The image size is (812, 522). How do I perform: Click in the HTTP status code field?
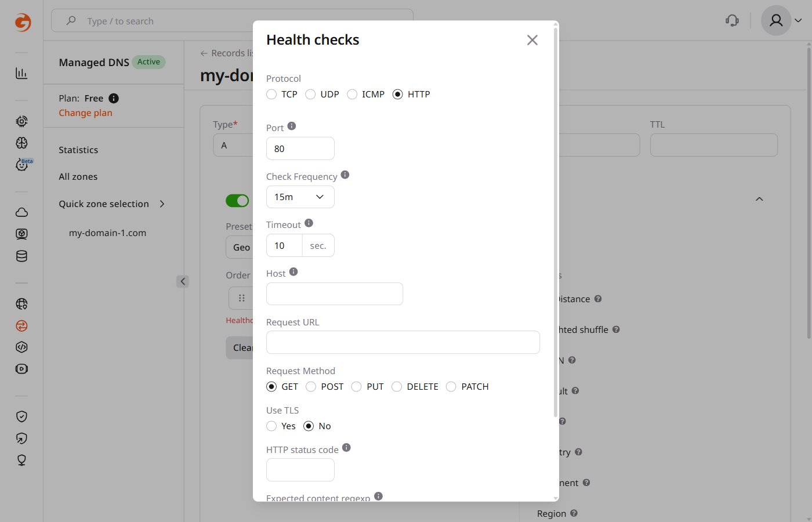[x=300, y=470]
